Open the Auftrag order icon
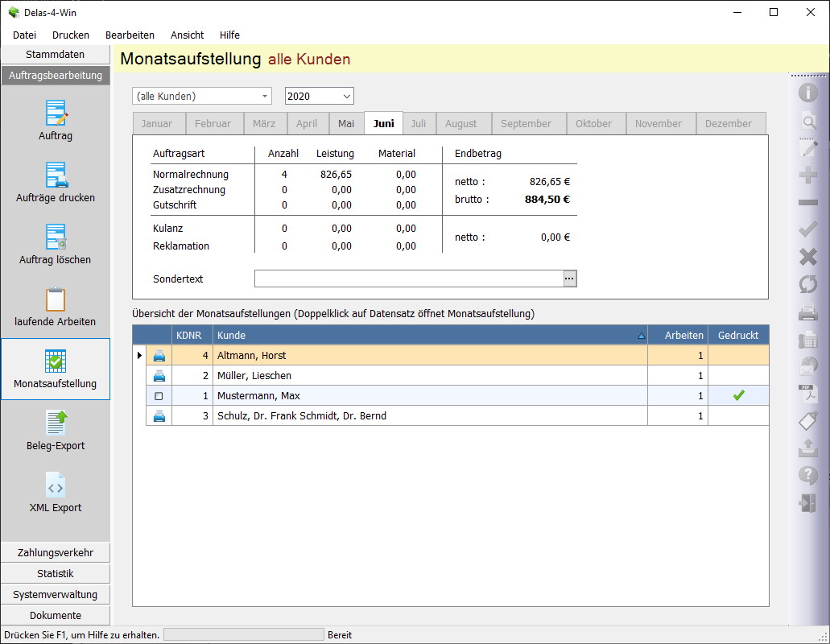 coord(56,114)
